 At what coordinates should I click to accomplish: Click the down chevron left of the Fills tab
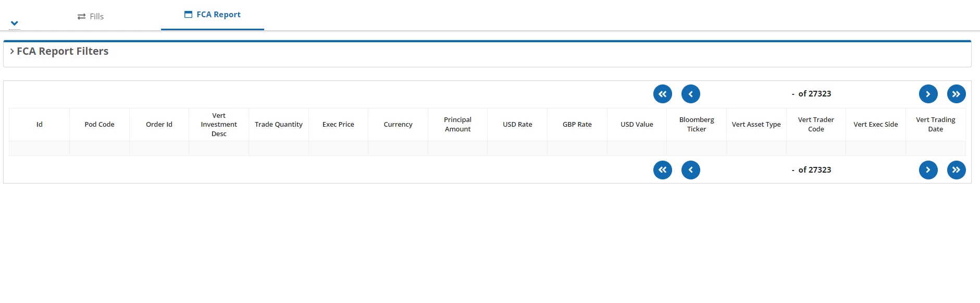[15, 23]
